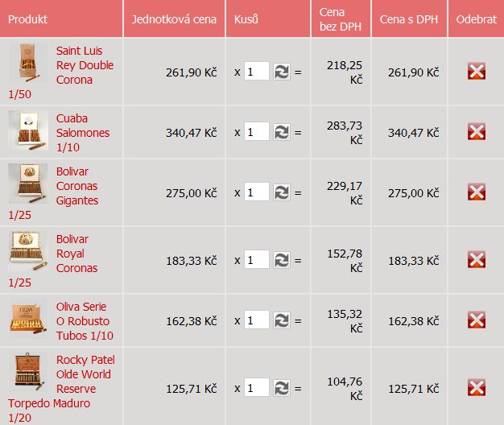This screenshot has height=425, width=504.
Task: Refresh Rocky Patel quantity
Action: coord(282,388)
